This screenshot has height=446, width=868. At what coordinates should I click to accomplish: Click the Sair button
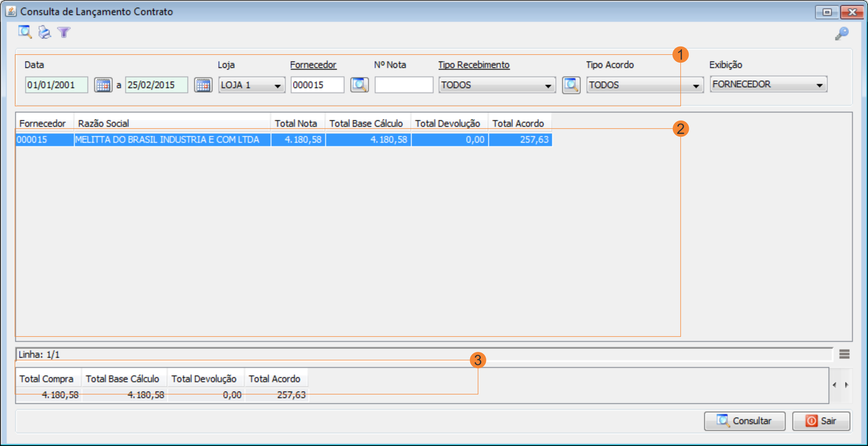click(821, 421)
